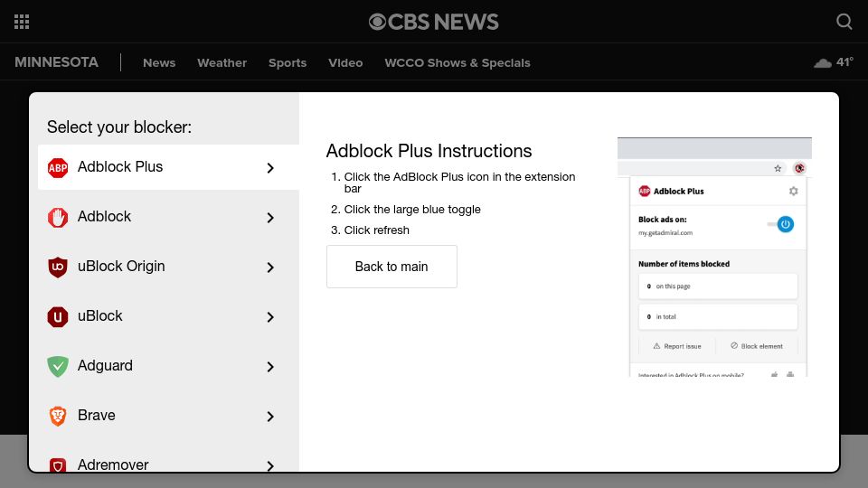Viewport: 868px width, 488px height.
Task: Select Adblock Plus blocker row
Action: [168, 167]
